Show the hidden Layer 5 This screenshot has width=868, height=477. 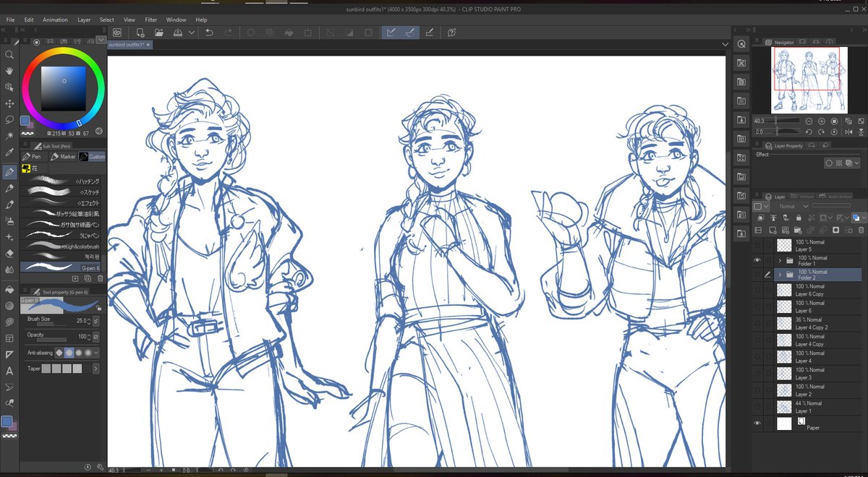pyautogui.click(x=757, y=245)
